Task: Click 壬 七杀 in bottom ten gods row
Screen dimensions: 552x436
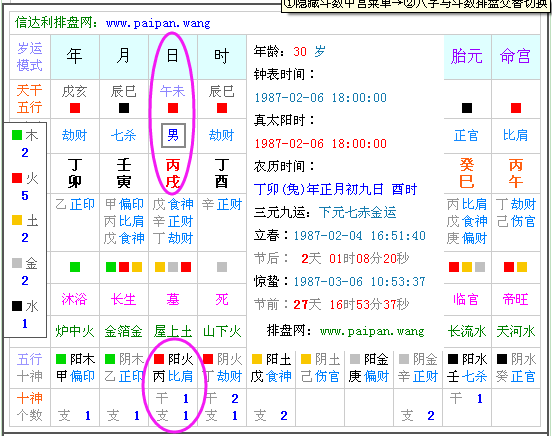Action: 467,376
